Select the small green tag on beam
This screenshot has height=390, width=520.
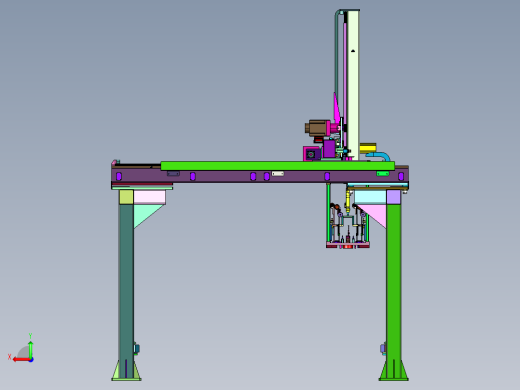click(x=383, y=173)
